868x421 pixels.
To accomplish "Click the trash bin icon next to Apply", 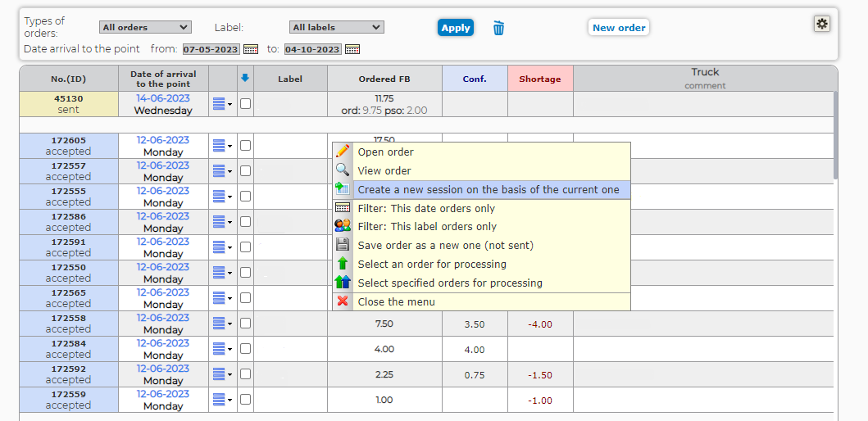I will pos(498,28).
